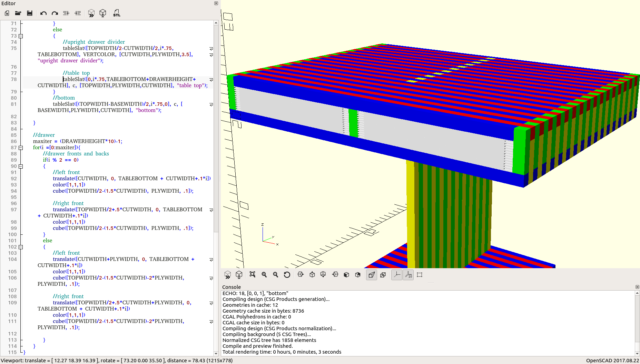Switch to the Bottom view
Viewport: 640px width, 364px height.
(x=323, y=275)
